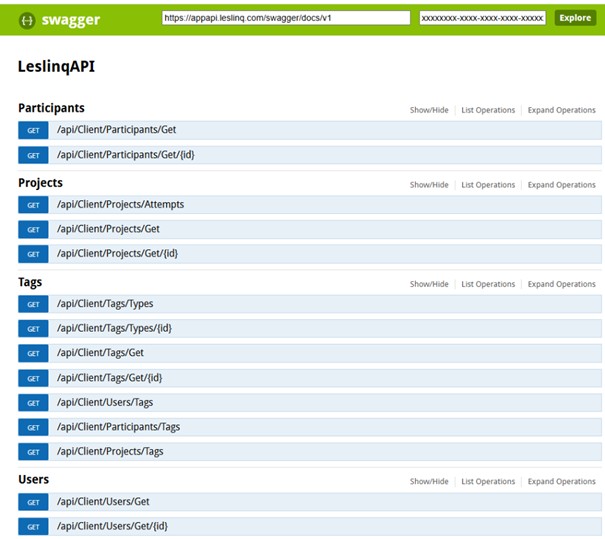The image size is (605, 539).
Task: Click GET badge for /api/Client/Users/Tags
Action: (33, 403)
